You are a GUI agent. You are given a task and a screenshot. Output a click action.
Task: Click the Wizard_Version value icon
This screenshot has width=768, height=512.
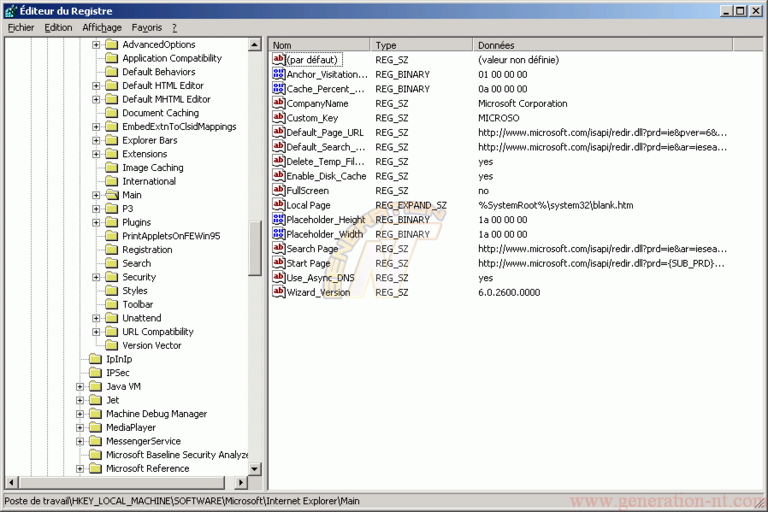click(x=279, y=292)
